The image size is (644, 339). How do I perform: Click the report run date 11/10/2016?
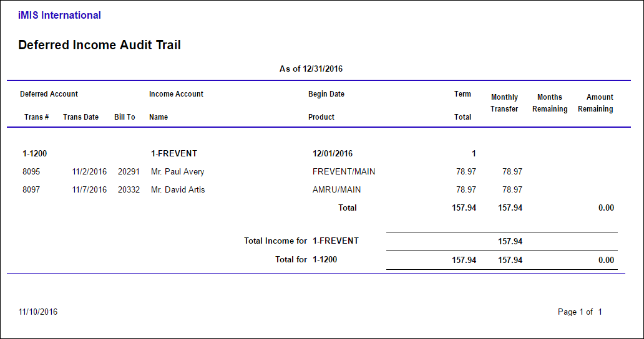point(38,312)
